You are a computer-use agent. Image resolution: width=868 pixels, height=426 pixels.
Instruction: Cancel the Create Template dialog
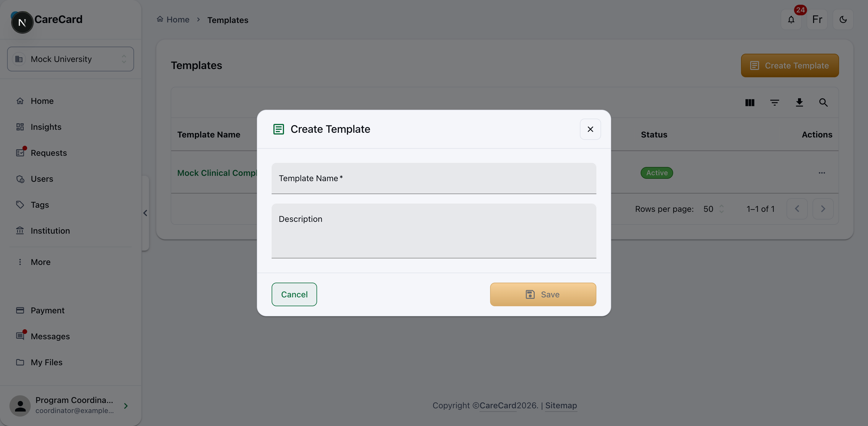pyautogui.click(x=294, y=294)
